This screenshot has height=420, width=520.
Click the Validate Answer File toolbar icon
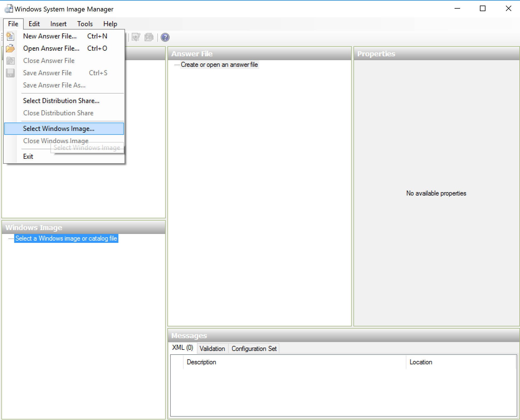pyautogui.click(x=136, y=37)
